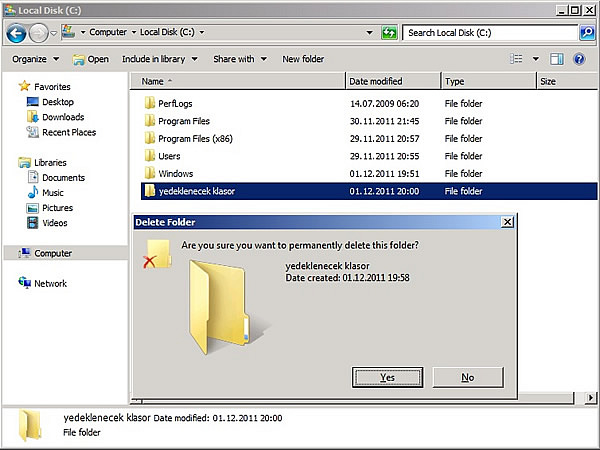
Task: Click Computer breadcrumb in address bar
Action: point(108,32)
